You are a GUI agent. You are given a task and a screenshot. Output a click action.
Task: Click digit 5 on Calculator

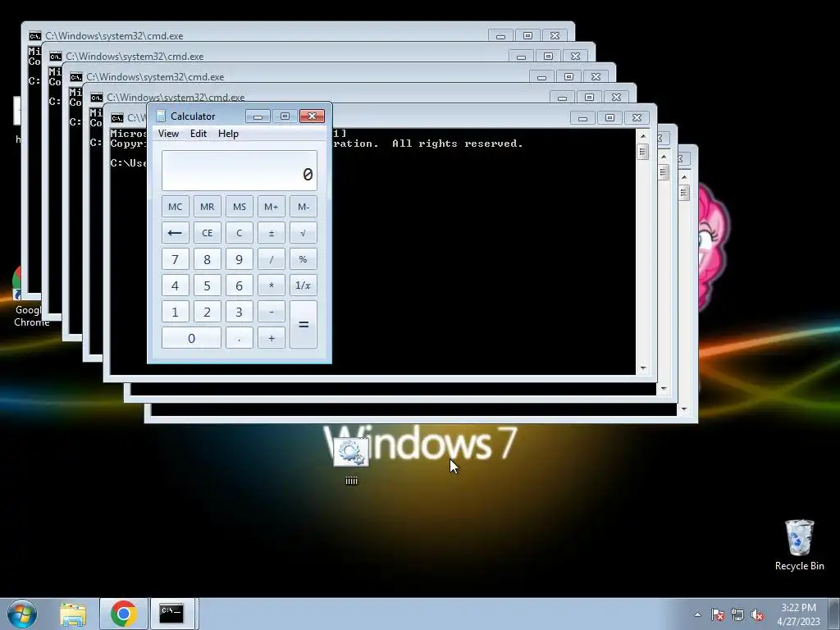(x=208, y=285)
